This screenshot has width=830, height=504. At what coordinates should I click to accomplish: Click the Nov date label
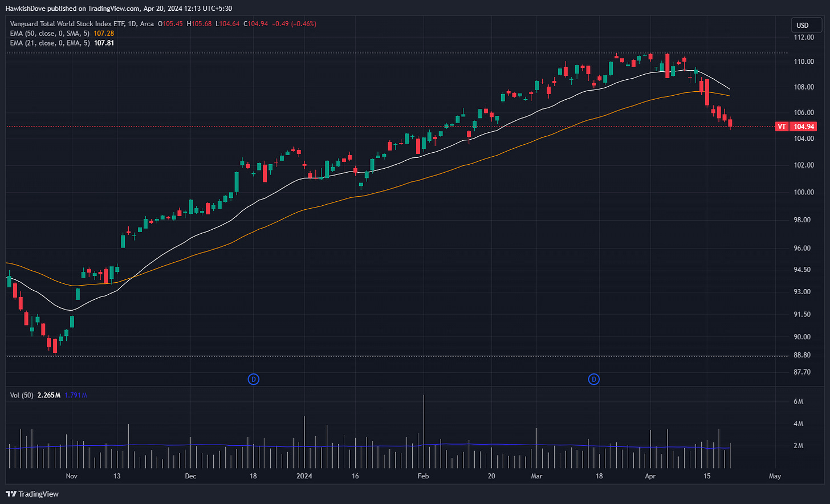(71, 476)
